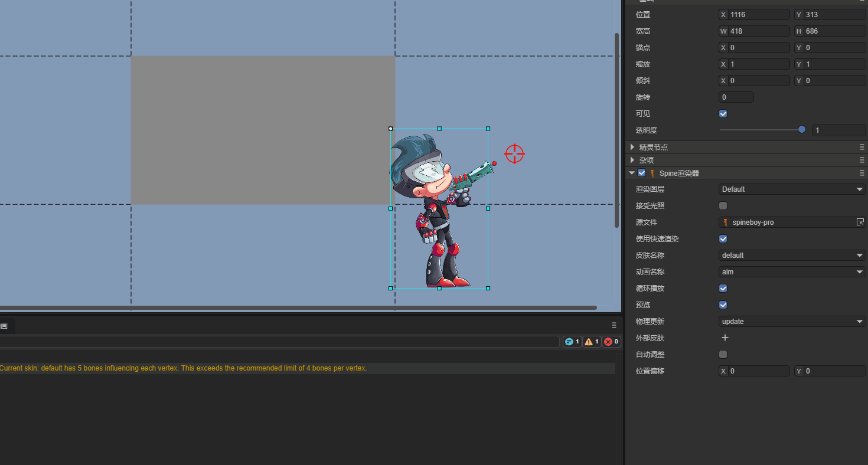The width and height of the screenshot is (868, 465).
Task: Open the console panel options menu
Action: pyautogui.click(x=614, y=325)
